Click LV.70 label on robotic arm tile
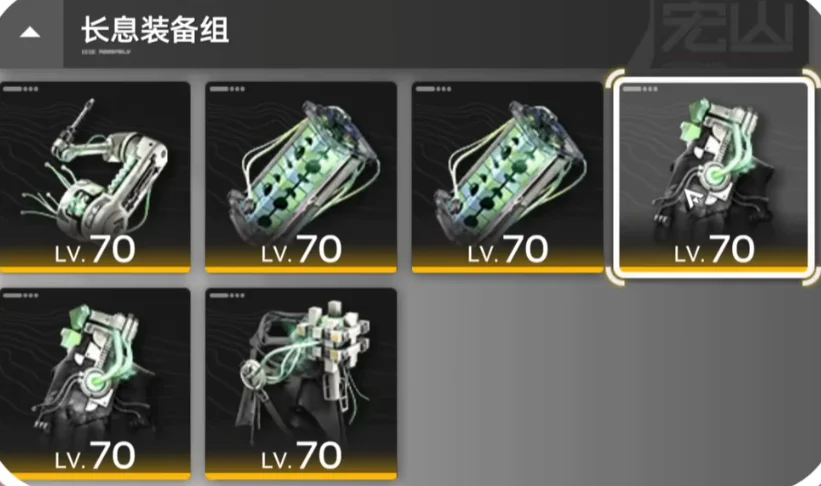Image resolution: width=821 pixels, height=486 pixels. pos(95,250)
